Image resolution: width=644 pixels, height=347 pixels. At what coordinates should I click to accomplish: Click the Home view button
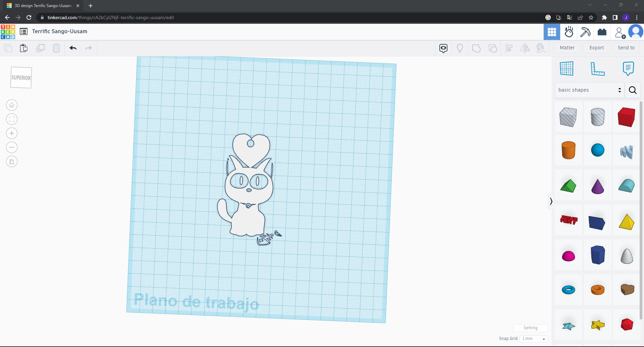tap(12, 105)
